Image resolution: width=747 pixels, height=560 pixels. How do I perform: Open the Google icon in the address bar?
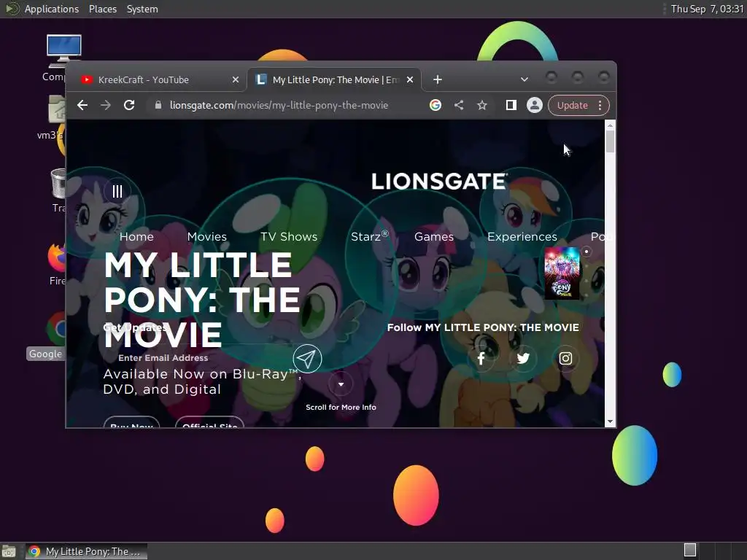pos(435,105)
